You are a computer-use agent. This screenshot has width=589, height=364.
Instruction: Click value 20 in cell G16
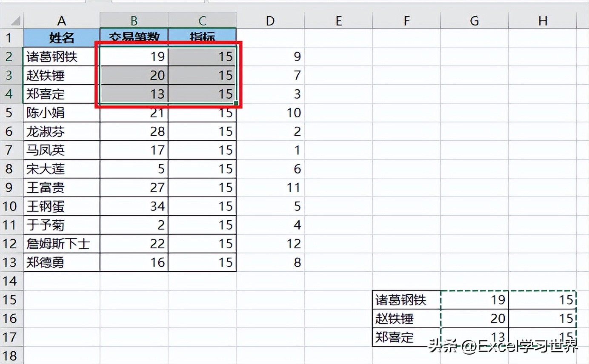tap(475, 318)
